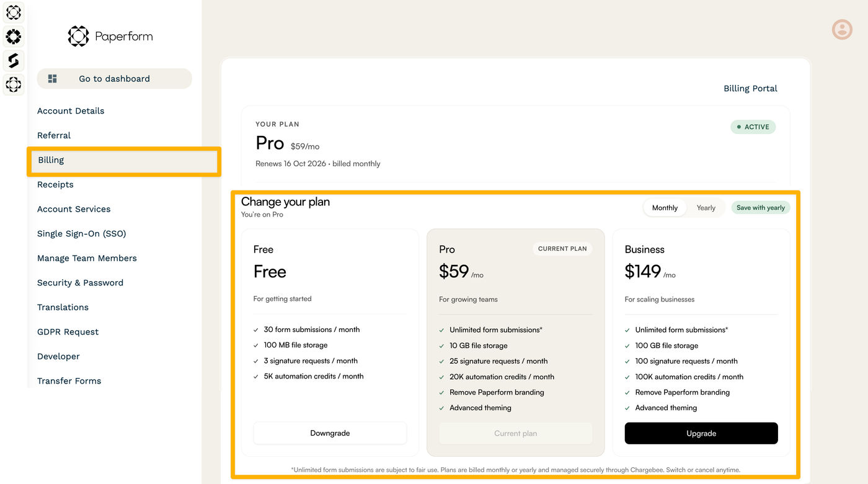The image size is (868, 484).
Task: Open the rounded-cross app icon below the S icon
Action: [13, 84]
